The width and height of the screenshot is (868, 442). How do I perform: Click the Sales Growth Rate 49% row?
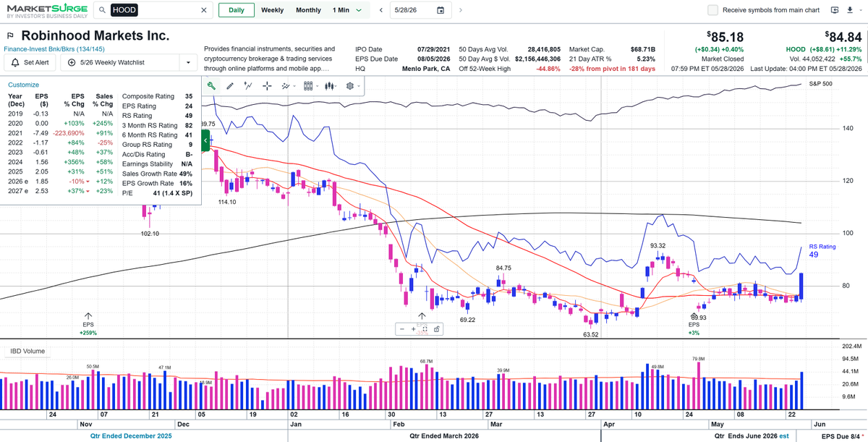[x=157, y=174]
